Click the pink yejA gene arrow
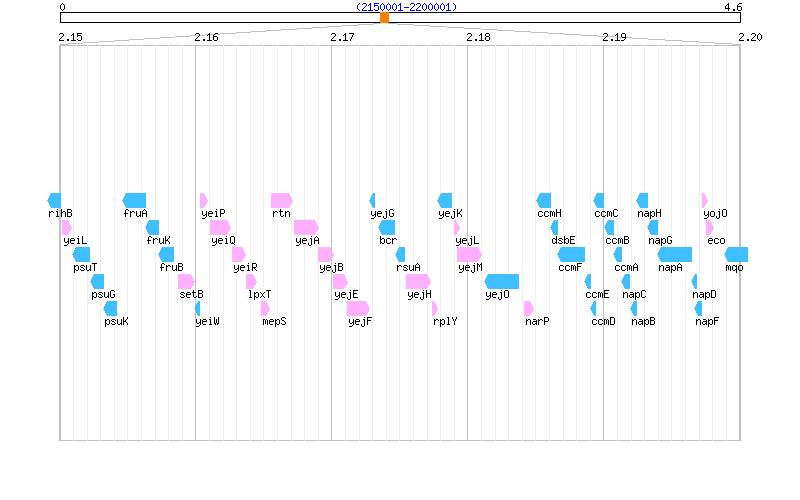Screen dimensions: 800x500 pos(306,227)
